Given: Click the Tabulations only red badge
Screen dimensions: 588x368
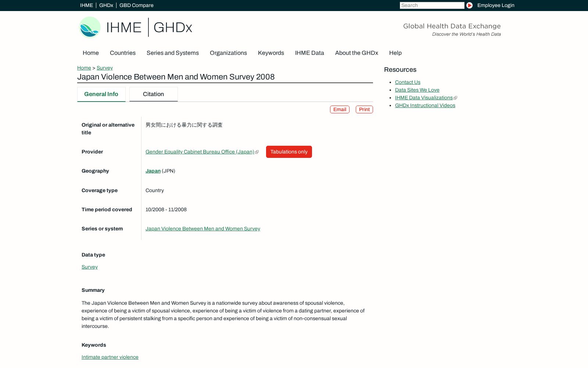Looking at the screenshot, I should tap(289, 152).
